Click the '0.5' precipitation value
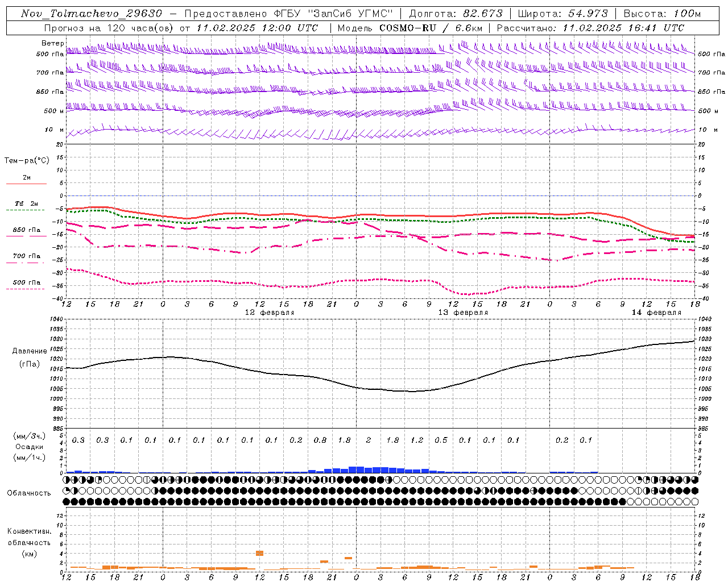The image size is (728, 582). [x=441, y=440]
